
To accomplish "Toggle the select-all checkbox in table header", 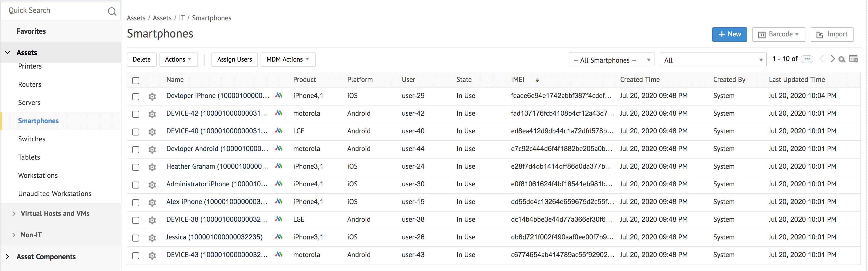I will tap(136, 81).
